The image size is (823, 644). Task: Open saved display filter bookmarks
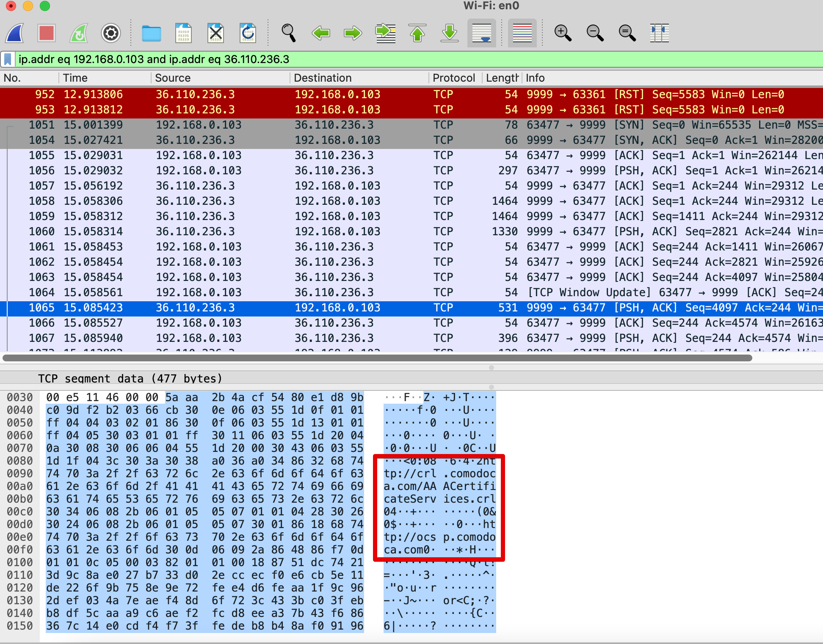(x=7, y=59)
